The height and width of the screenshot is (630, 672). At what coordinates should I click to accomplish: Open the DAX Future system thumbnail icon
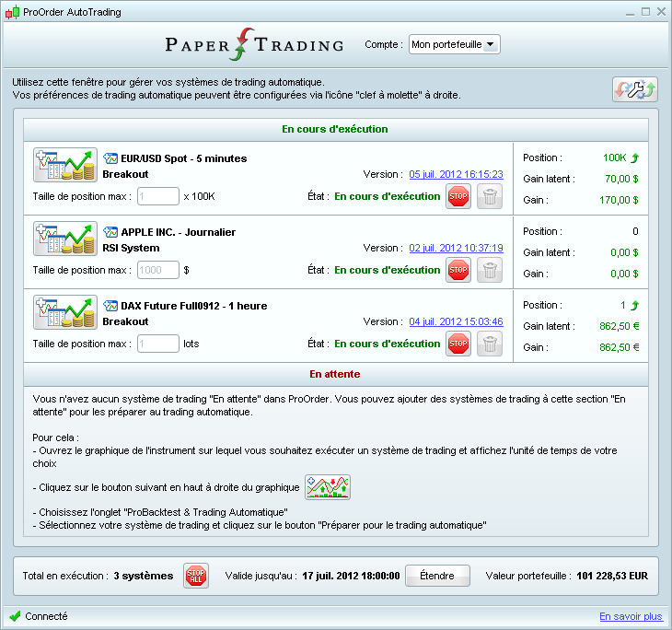point(65,312)
